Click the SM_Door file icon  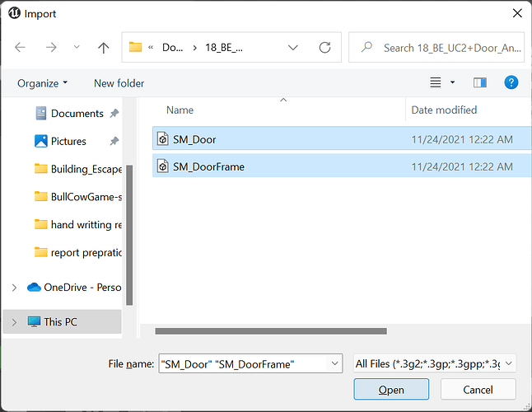[163, 138]
